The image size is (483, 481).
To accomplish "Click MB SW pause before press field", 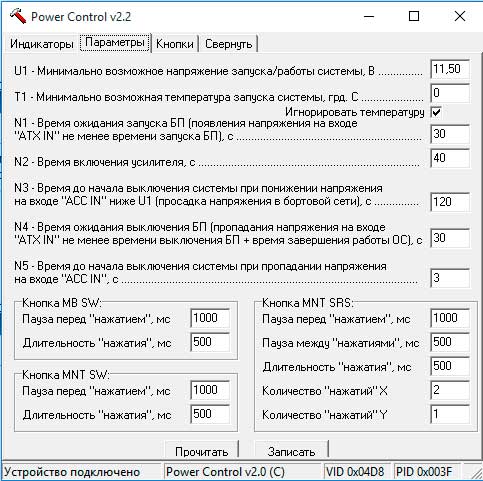I will [x=210, y=318].
